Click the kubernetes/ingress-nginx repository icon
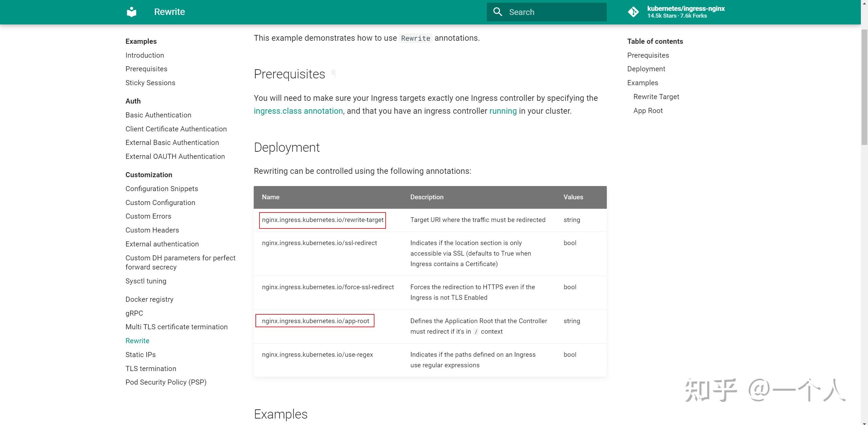868x425 pixels. (634, 12)
